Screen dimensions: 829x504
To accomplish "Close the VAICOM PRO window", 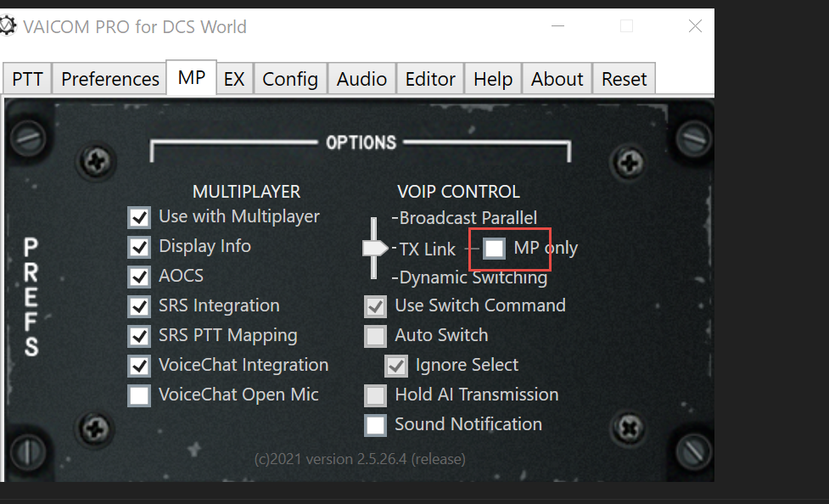I will pos(695,26).
